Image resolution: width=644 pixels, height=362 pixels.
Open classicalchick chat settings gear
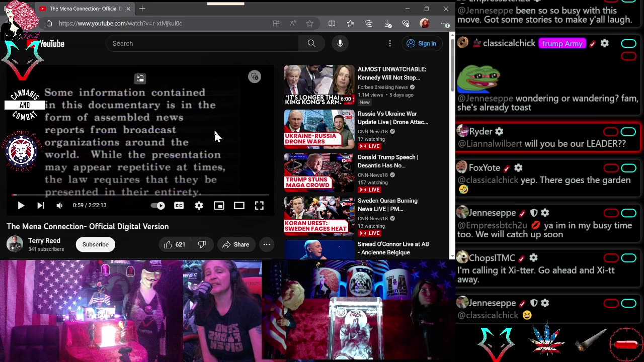coord(605,43)
